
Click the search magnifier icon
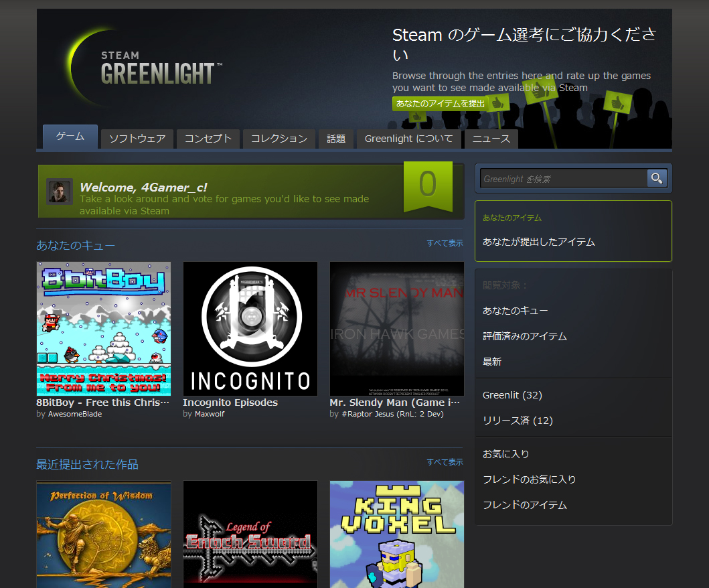(x=656, y=178)
